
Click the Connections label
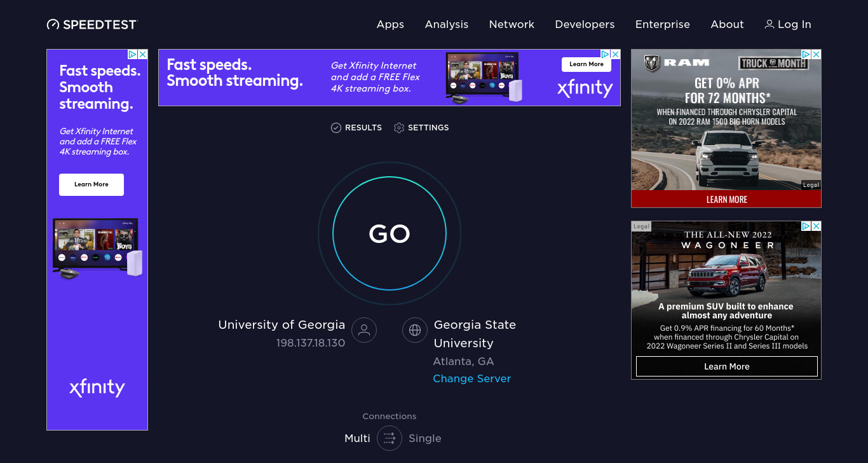(390, 416)
